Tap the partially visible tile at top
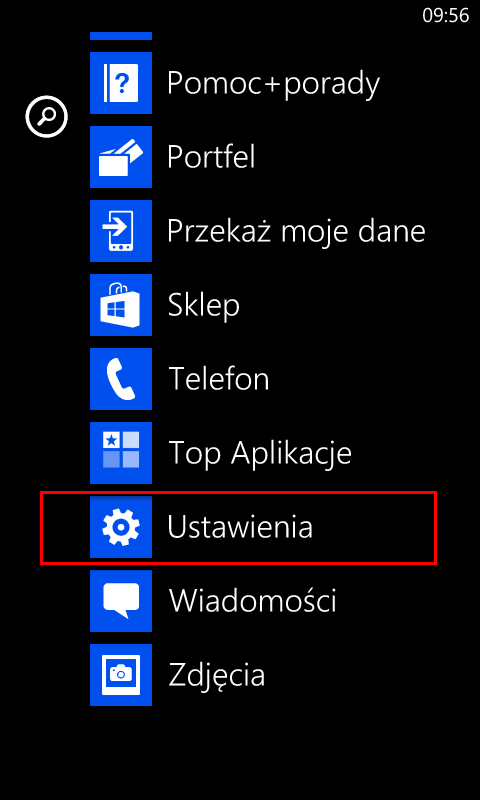Screen dimensions: 480x800 tap(121, 36)
